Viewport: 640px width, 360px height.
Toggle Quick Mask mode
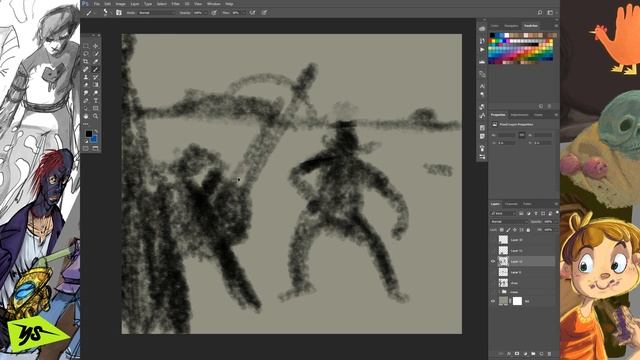coord(86,148)
